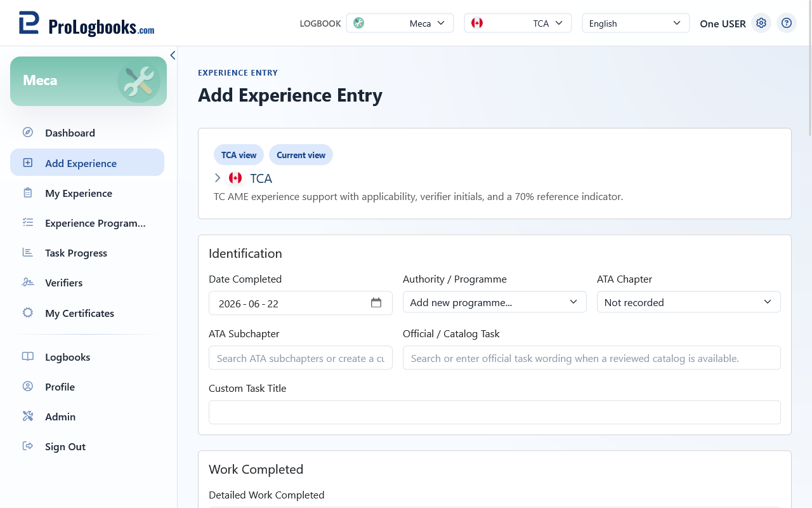
Task: Expand the TCA details chevron
Action: pos(218,178)
